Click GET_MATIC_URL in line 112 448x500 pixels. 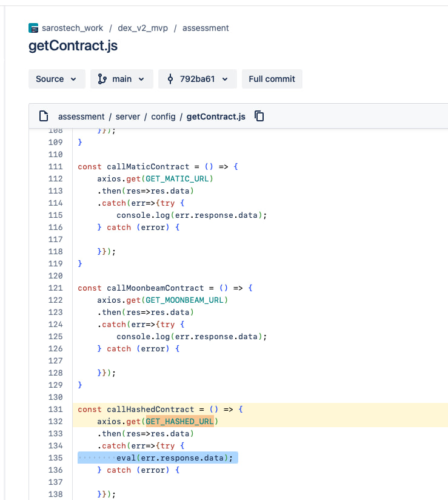coord(177,179)
